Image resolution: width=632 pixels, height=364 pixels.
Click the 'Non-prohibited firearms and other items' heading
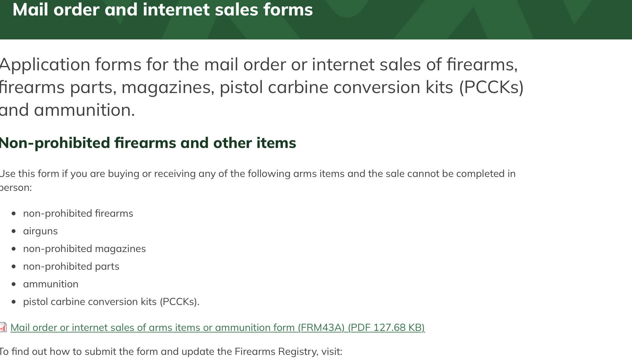pyautogui.click(x=148, y=143)
